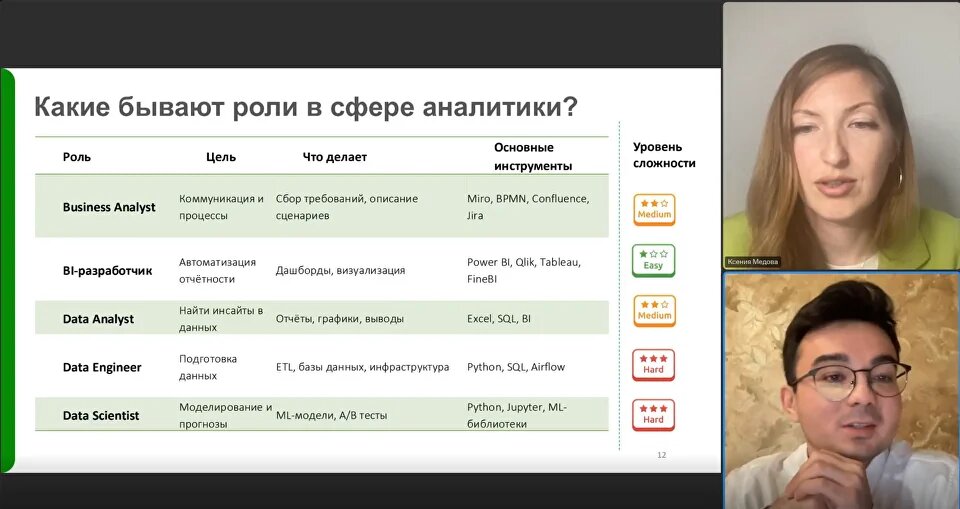This screenshot has width=960, height=509.
Task: Click the 'Моделирование и прогнозы' cell
Action: click(225, 415)
